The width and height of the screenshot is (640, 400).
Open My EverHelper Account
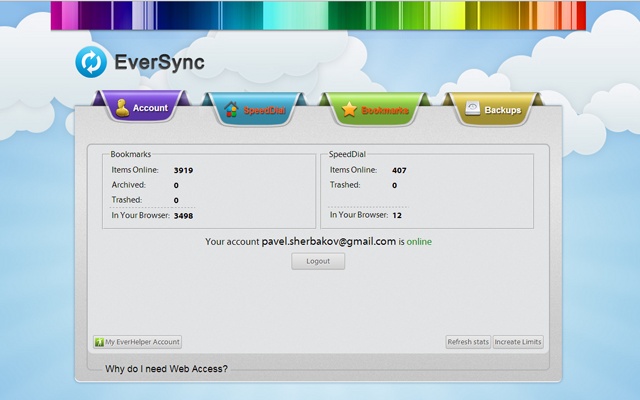tap(138, 342)
